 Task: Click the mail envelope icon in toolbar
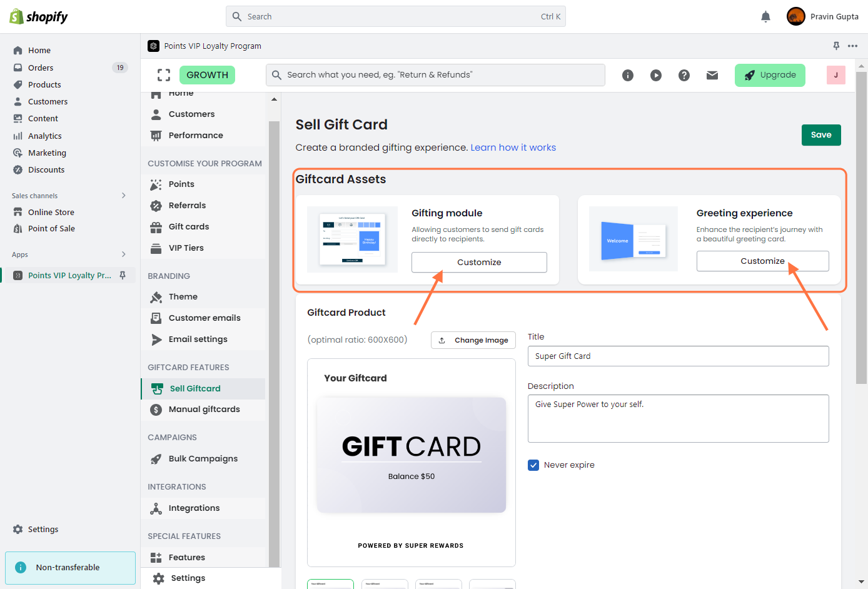pyautogui.click(x=712, y=75)
